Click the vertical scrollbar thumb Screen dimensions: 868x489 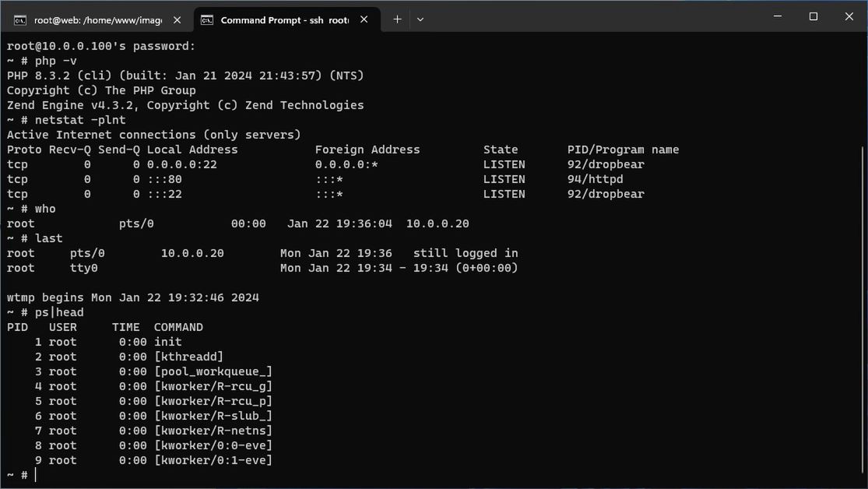tap(863, 311)
